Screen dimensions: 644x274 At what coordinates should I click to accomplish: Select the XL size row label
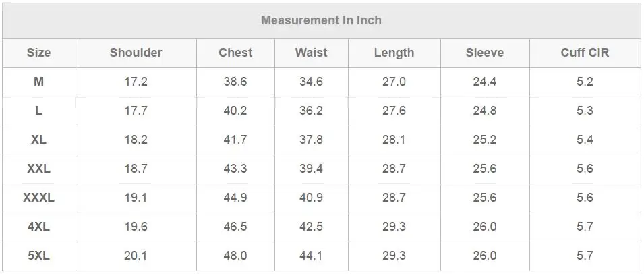click(38, 140)
